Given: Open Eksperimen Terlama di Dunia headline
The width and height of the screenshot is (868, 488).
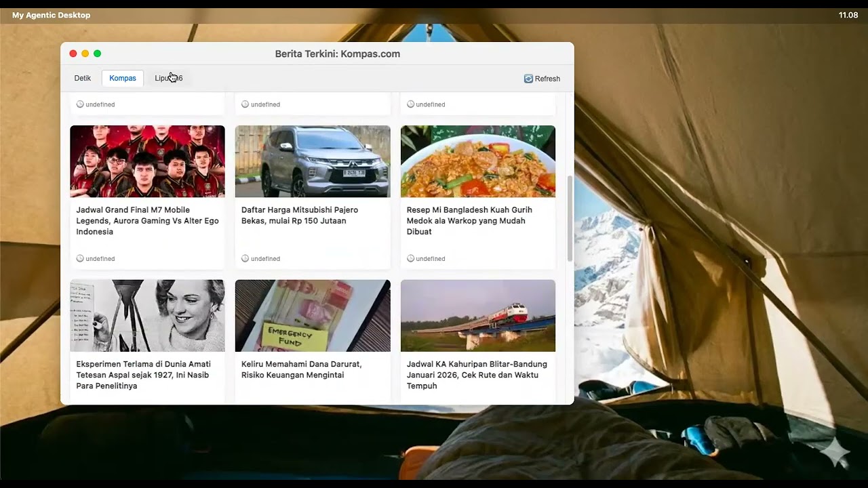Looking at the screenshot, I should click(x=143, y=375).
